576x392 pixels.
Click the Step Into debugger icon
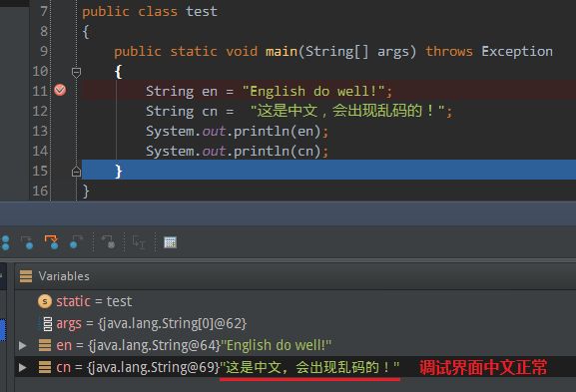[x=27, y=242]
